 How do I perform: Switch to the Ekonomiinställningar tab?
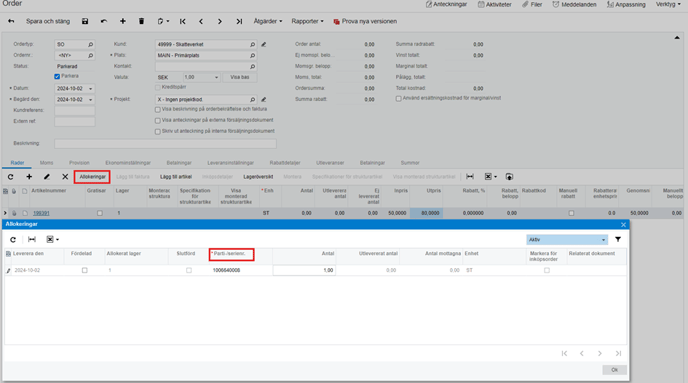point(128,163)
